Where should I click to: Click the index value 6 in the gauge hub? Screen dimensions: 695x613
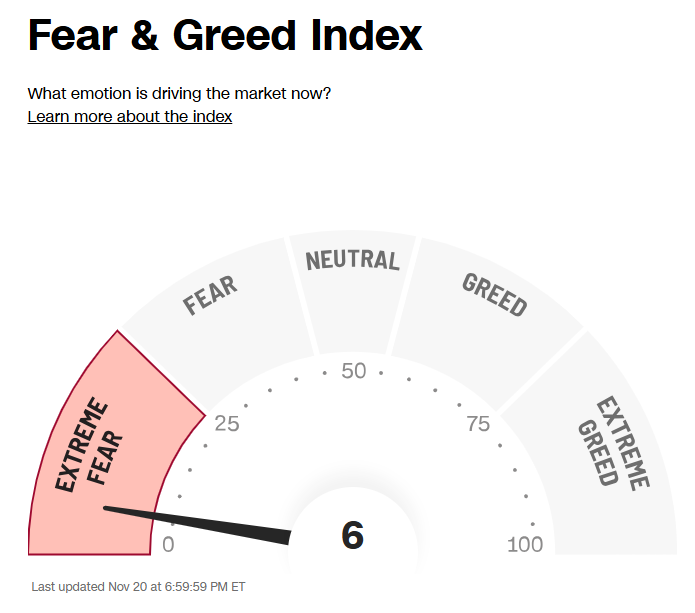pos(352,536)
